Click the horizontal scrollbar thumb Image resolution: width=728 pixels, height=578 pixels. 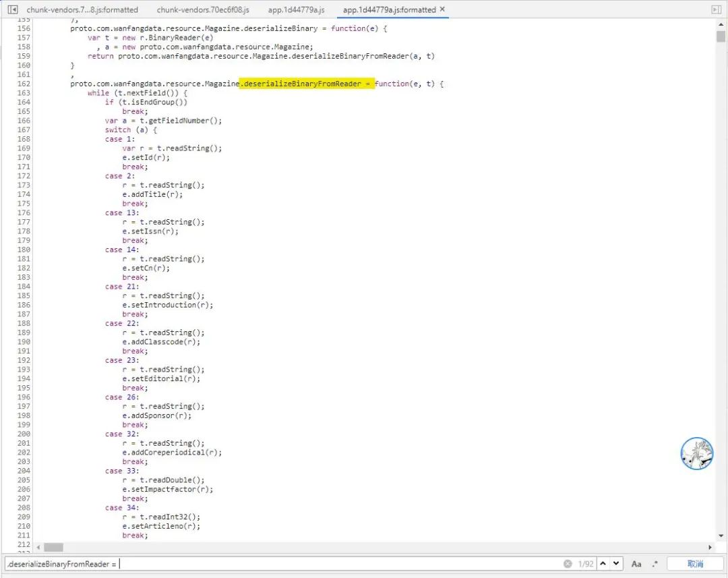point(53,547)
